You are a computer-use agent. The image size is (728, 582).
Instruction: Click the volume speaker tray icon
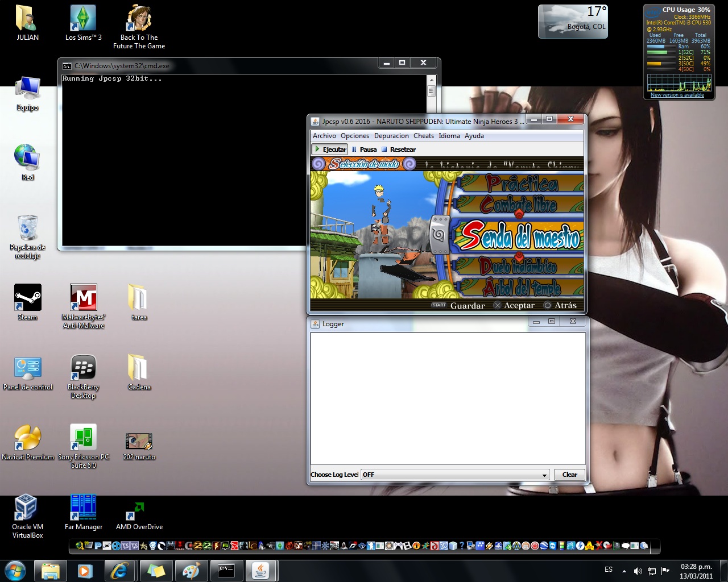tap(638, 571)
